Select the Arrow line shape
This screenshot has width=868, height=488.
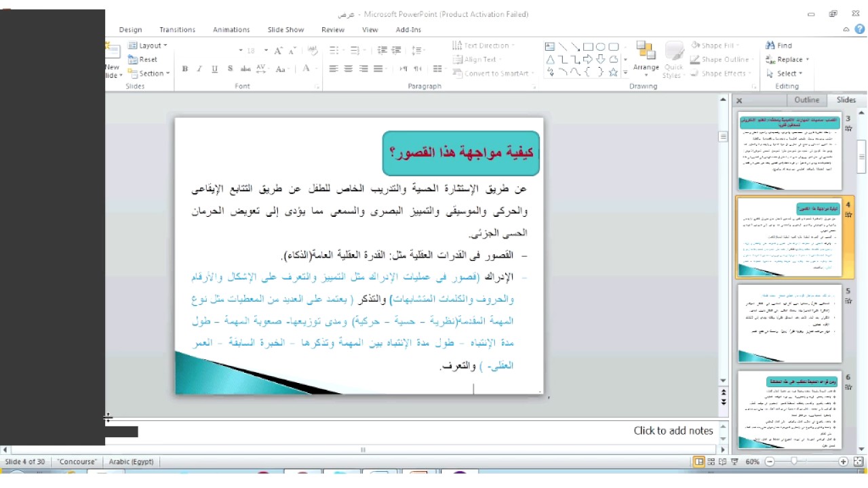575,47
